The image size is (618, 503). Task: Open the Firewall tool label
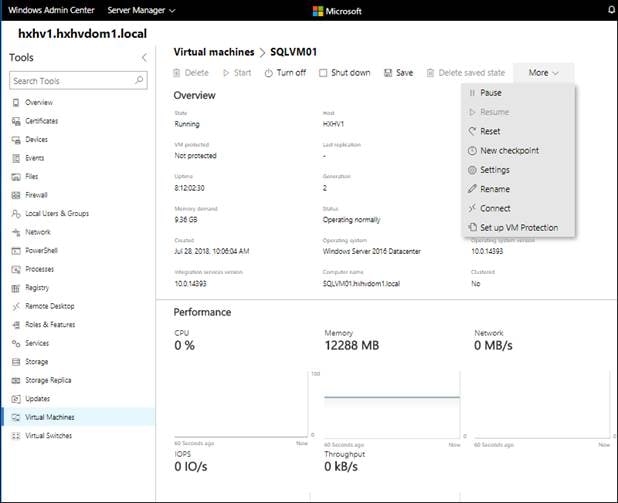[x=36, y=195]
